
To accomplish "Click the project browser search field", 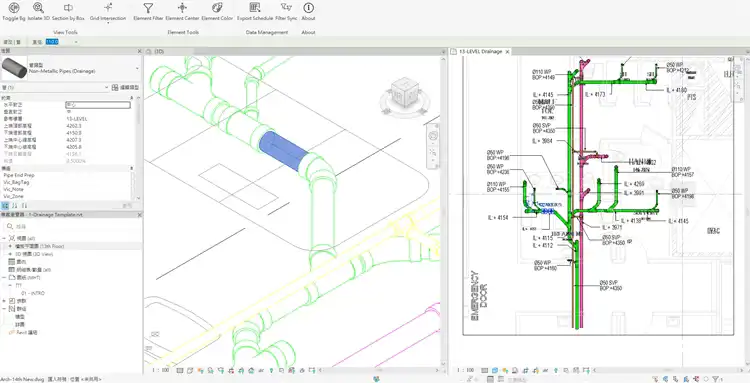I will (71, 226).
